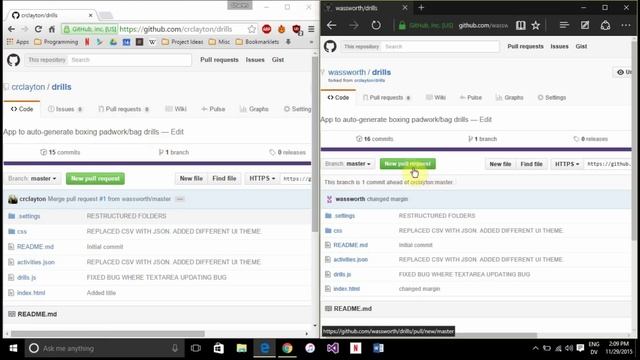Screen dimensions: 640x360
Task: Click New file button in Chrome window
Action: (x=191, y=178)
